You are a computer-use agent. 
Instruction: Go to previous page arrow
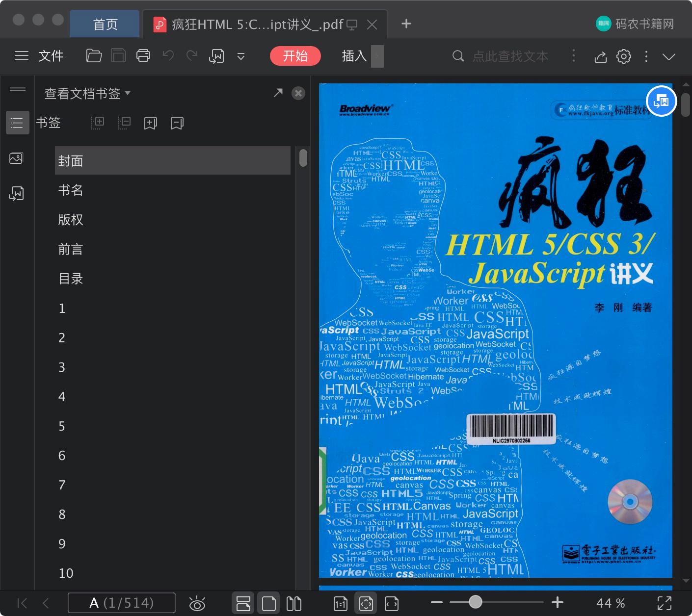point(46,603)
